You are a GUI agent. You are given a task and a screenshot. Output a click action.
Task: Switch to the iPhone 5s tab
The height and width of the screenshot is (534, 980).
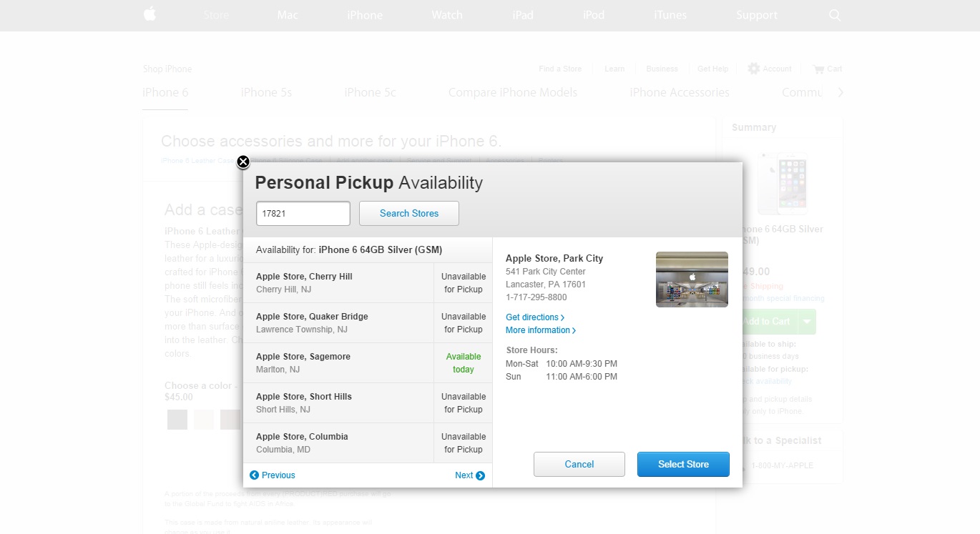(x=266, y=92)
